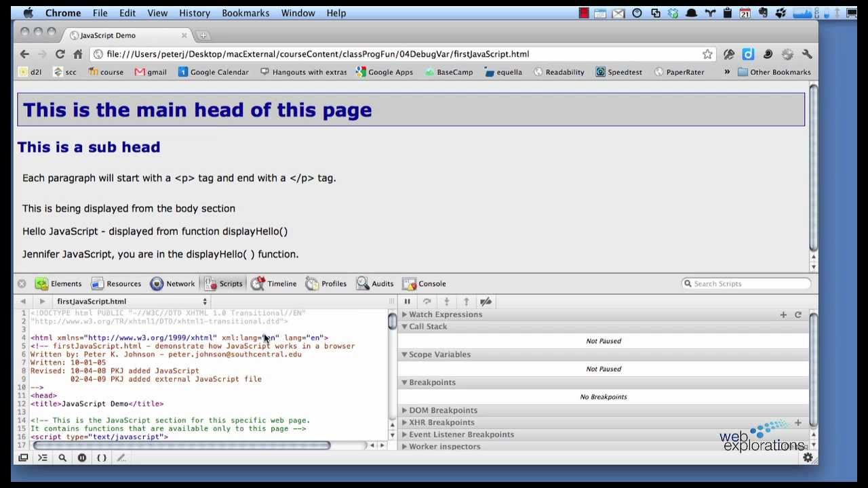
Task: Click the pretty print braces icon
Action: point(102,458)
